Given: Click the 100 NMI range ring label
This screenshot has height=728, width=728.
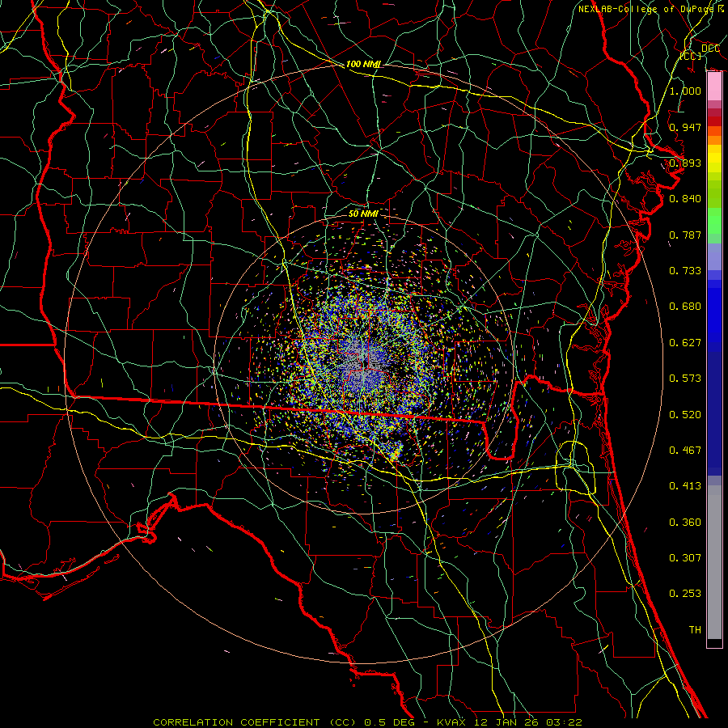Looking at the screenshot, I should tap(363, 64).
